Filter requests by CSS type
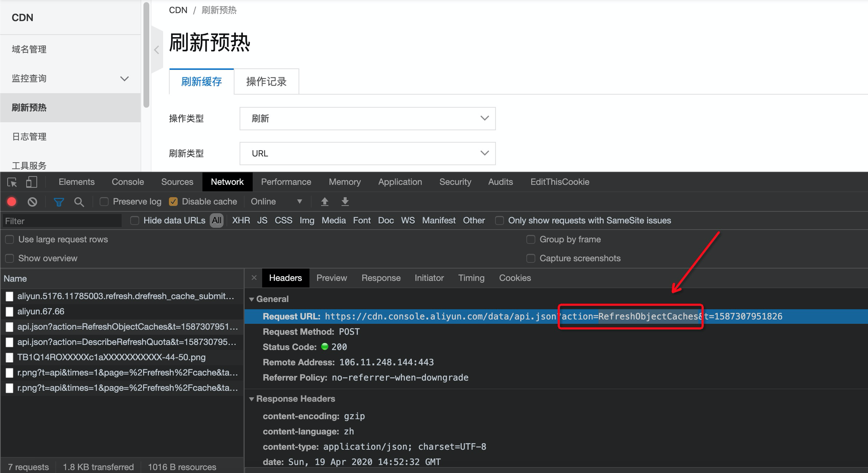Screen dimensions: 868x473 [x=283, y=220]
